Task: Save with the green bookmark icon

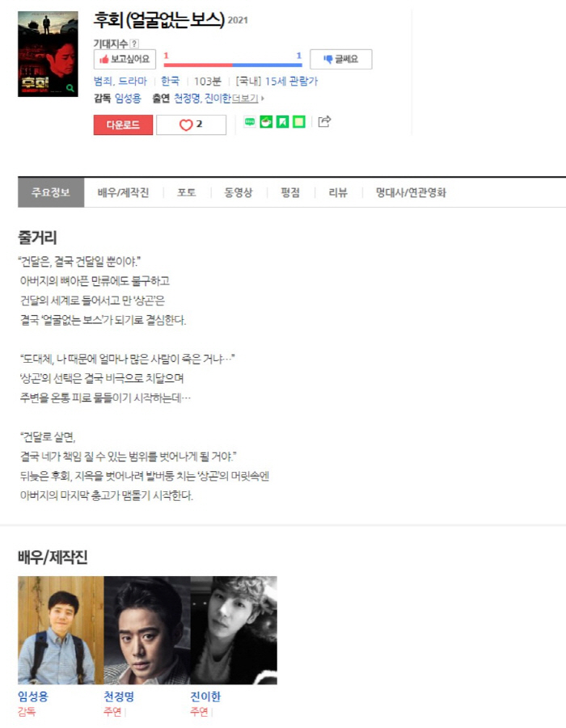Action: [x=282, y=122]
